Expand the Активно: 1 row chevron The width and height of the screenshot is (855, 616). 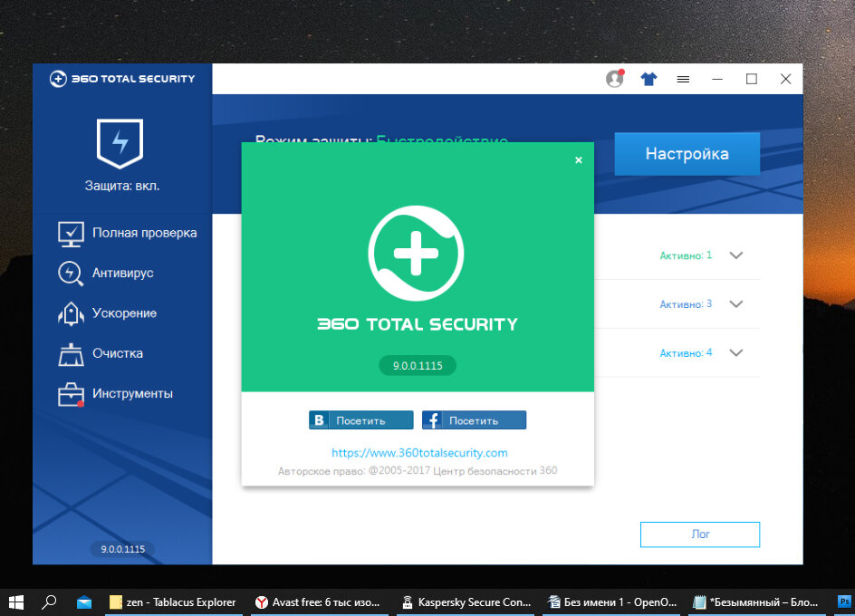(x=736, y=255)
